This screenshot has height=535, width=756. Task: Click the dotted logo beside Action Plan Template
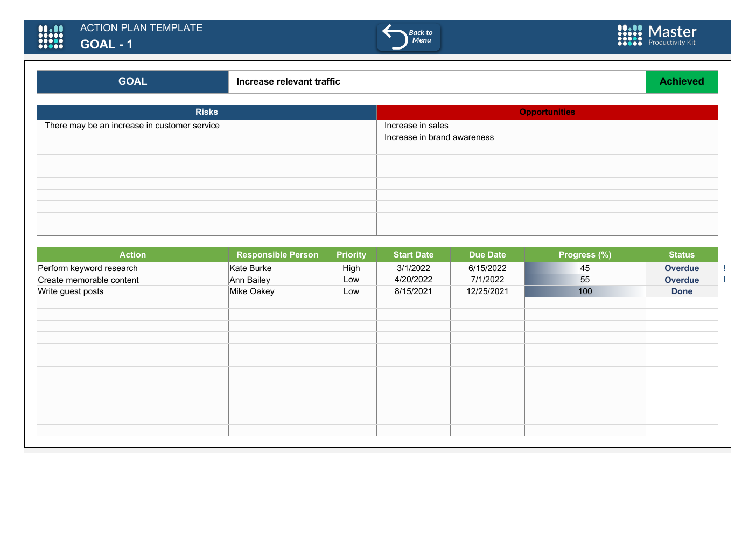point(51,37)
